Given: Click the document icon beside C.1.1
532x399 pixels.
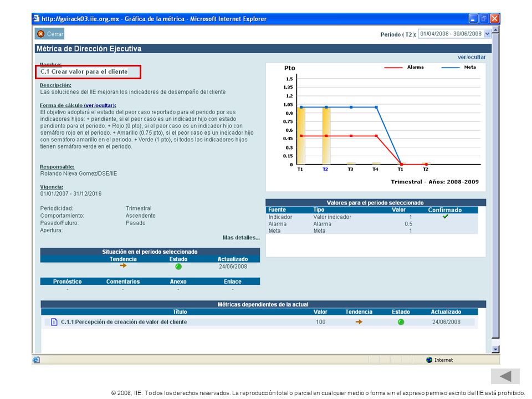Looking at the screenshot, I should click(54, 321).
